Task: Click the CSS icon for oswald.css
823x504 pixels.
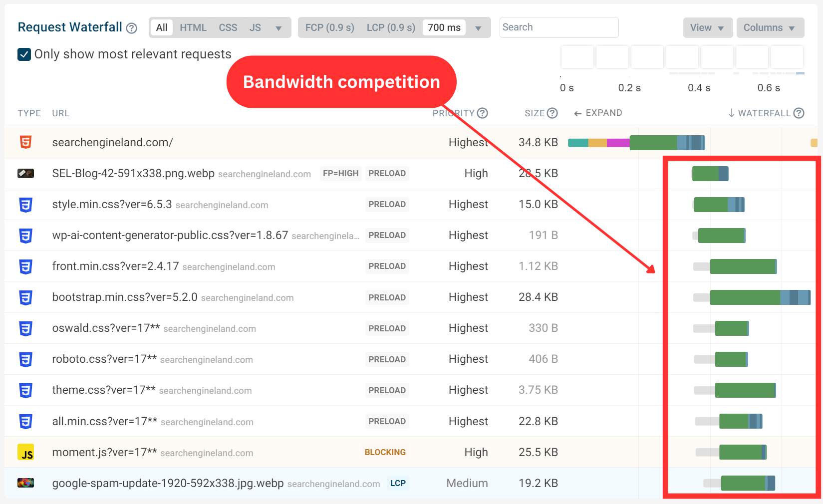Action: click(x=25, y=328)
